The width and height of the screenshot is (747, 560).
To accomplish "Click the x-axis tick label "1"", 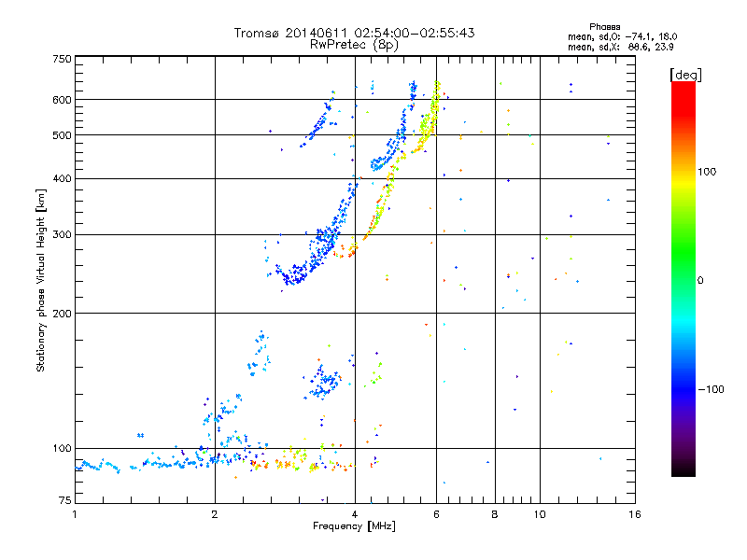I will coord(75,514).
